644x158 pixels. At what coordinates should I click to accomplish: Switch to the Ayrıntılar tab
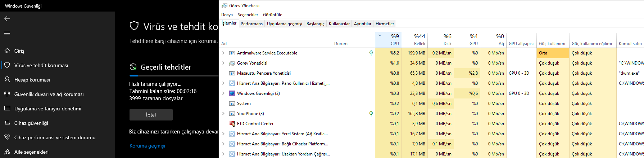(363, 24)
